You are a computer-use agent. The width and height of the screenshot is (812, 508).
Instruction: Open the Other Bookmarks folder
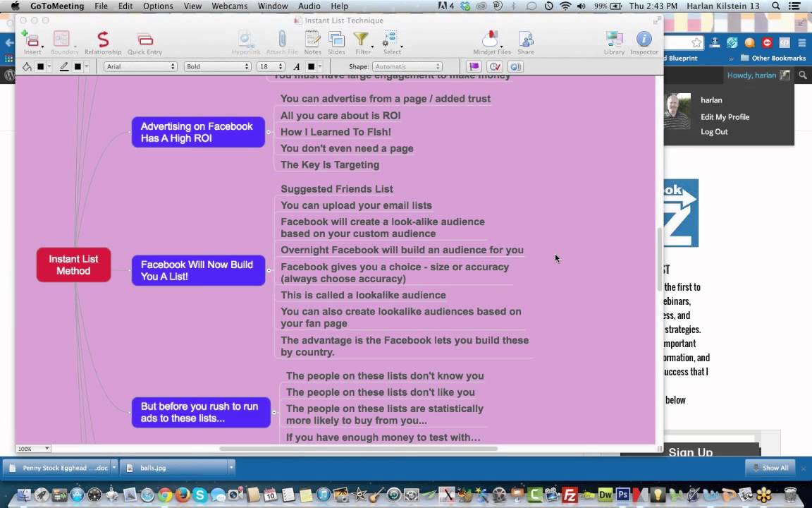pos(773,58)
